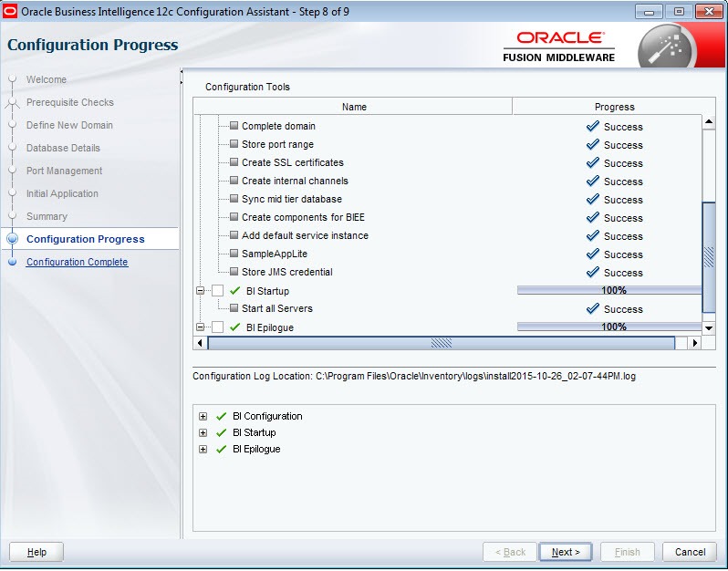Click green checkmark beside BI Epilogue table row
Screen dimensions: 728x571
coord(235,327)
